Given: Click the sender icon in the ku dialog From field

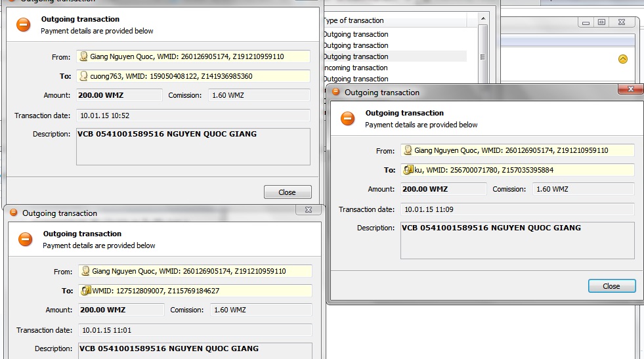Looking at the screenshot, I should (x=408, y=150).
